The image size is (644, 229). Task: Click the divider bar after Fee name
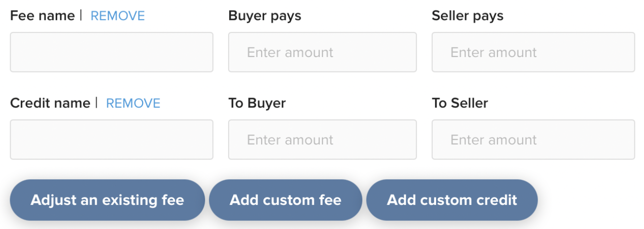pyautogui.click(x=81, y=15)
